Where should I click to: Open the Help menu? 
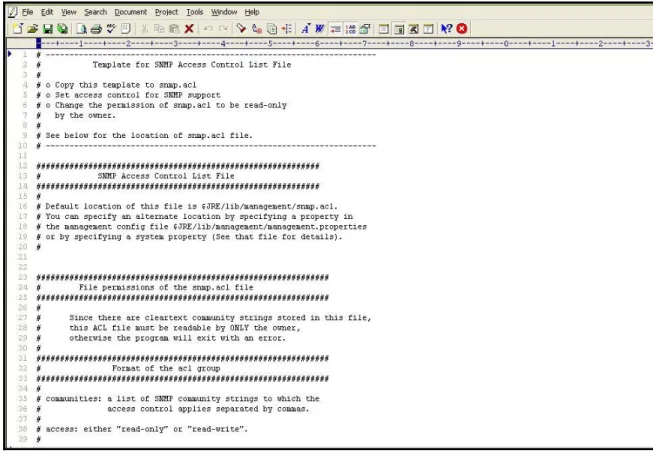[252, 12]
